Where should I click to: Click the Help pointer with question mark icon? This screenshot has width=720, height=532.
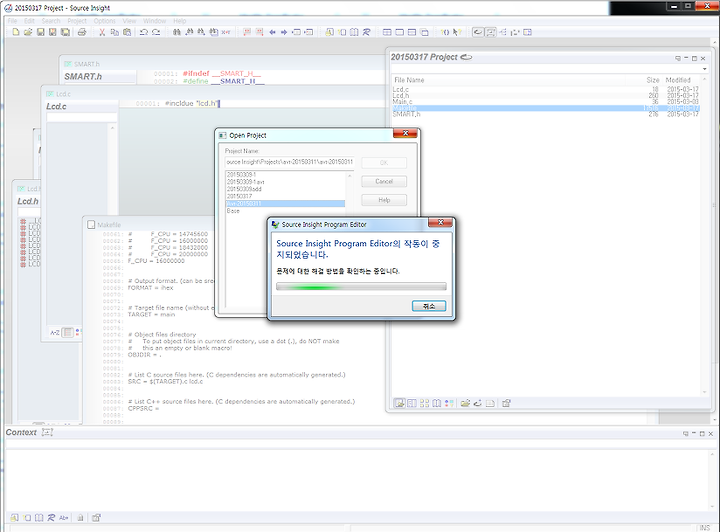(x=456, y=32)
